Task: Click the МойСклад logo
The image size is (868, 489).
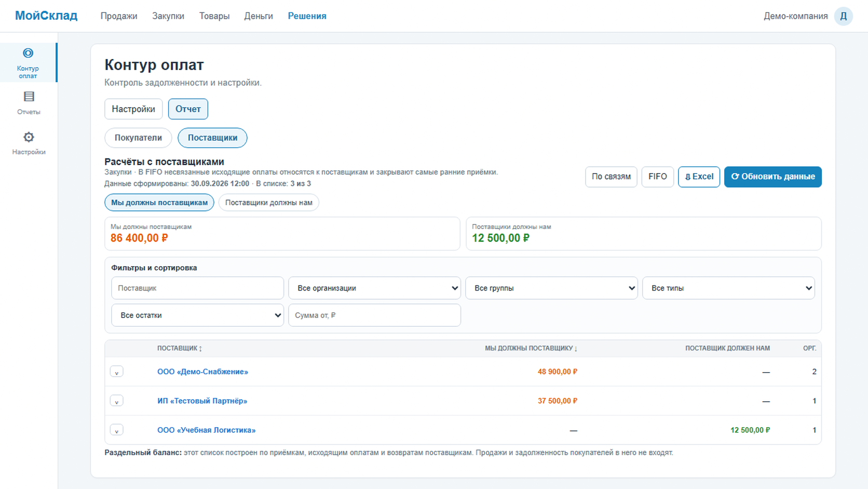Action: click(x=46, y=16)
